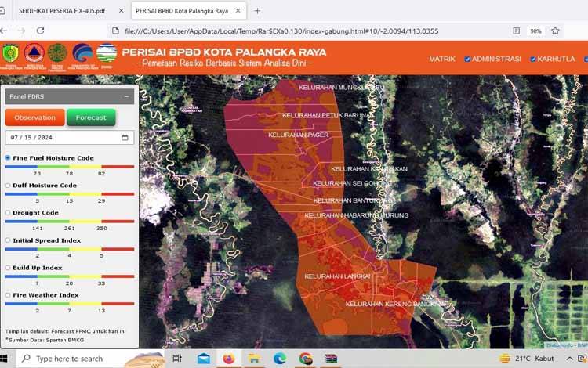Select the Build Up Index radio button
This screenshot has height=368, width=588.
tap(8, 268)
